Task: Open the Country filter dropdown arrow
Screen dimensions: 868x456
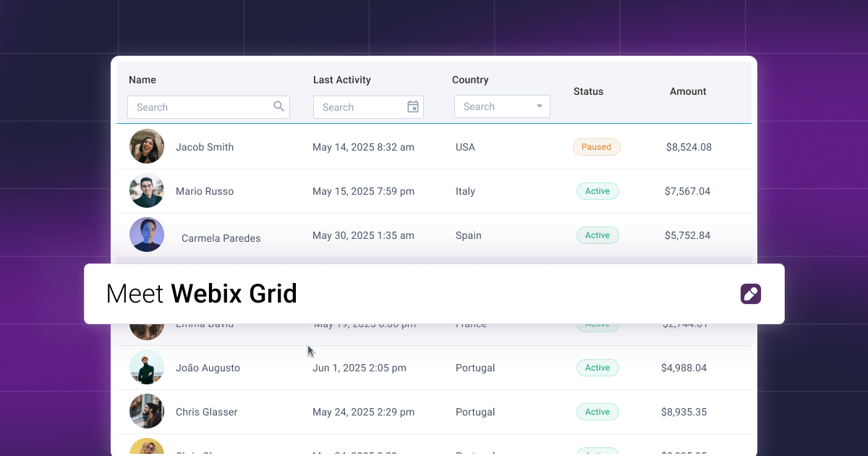Action: (540, 106)
